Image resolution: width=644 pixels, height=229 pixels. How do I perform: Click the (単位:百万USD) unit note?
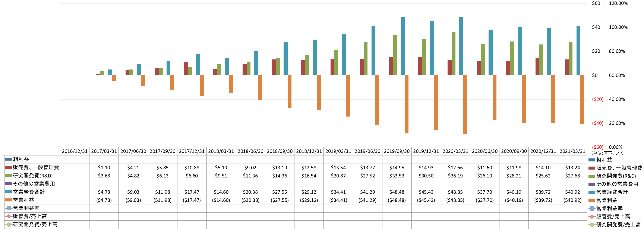(607, 153)
